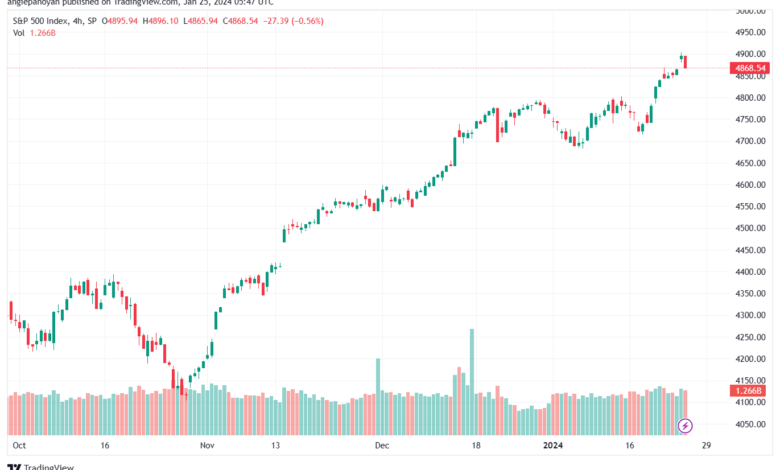
Task: Click the 4200.00 price scale label
Action: [x=750, y=359]
